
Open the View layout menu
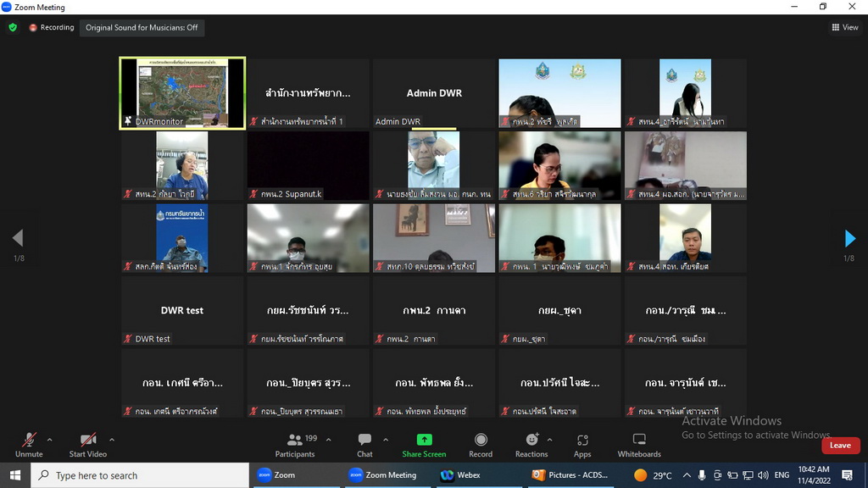[x=845, y=27]
